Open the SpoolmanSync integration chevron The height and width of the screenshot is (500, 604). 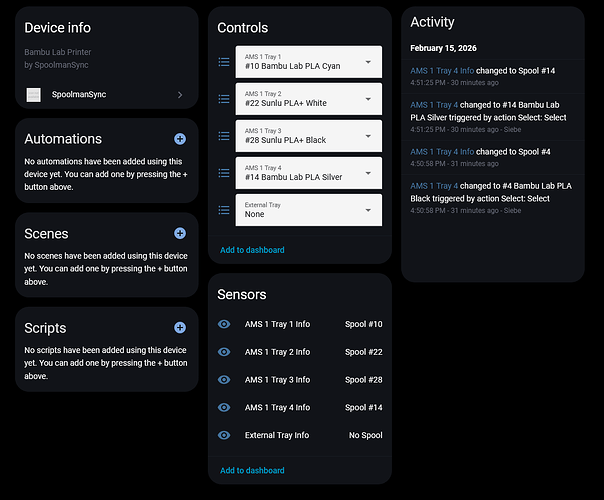click(x=180, y=95)
